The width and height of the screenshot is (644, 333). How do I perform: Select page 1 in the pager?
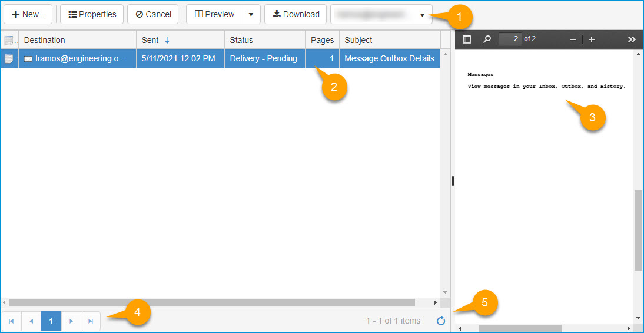(51, 321)
